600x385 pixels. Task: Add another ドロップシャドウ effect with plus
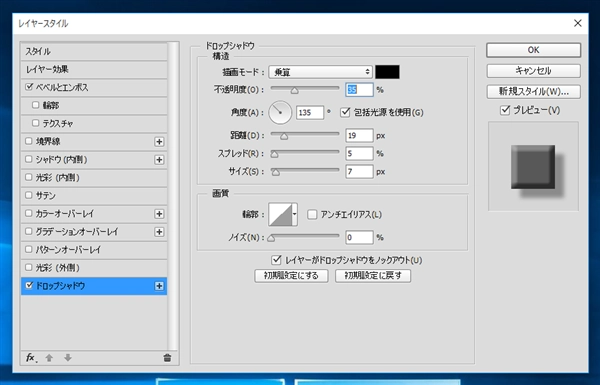coord(159,286)
